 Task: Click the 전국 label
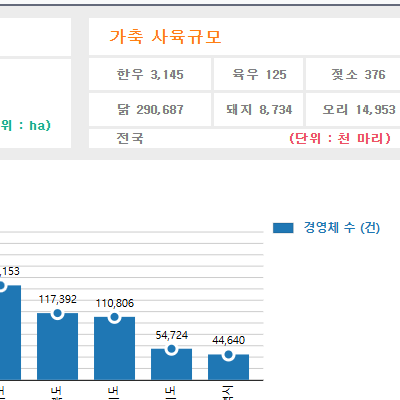130,138
